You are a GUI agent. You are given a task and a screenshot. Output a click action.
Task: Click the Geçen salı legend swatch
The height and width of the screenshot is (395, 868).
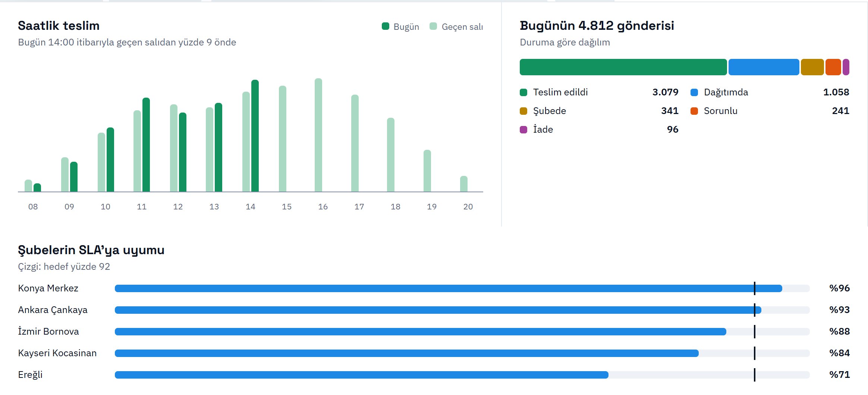433,26
